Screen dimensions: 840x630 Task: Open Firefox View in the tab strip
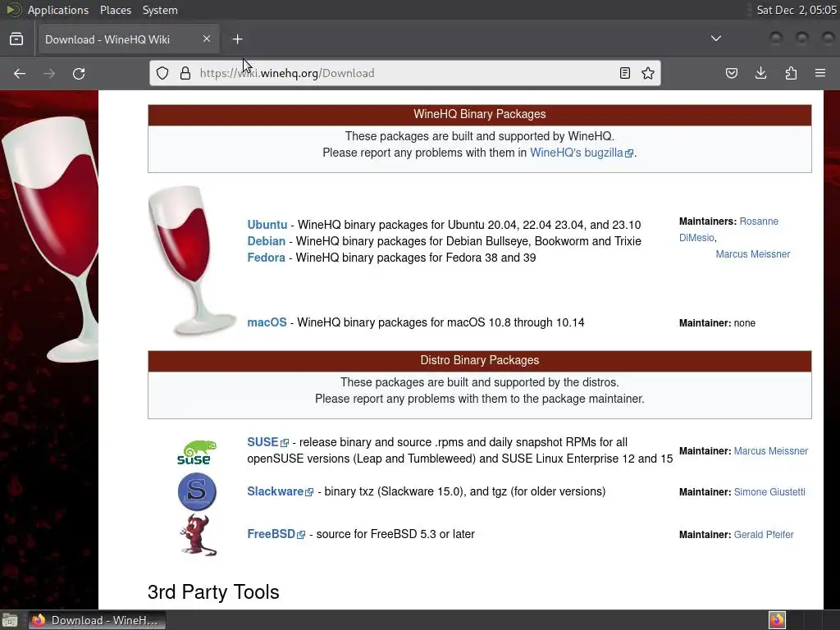tap(16, 39)
